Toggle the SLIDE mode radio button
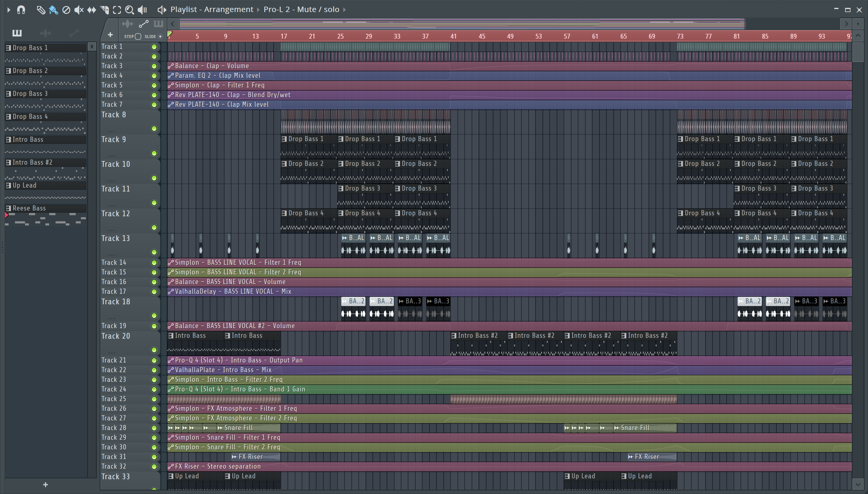The height and width of the screenshot is (494, 868). 160,36
